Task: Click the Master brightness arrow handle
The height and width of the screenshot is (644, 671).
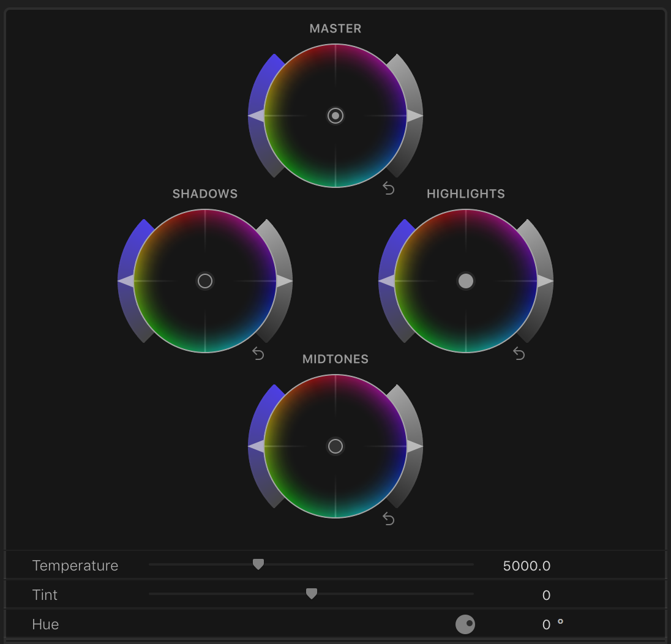Action: (x=415, y=116)
